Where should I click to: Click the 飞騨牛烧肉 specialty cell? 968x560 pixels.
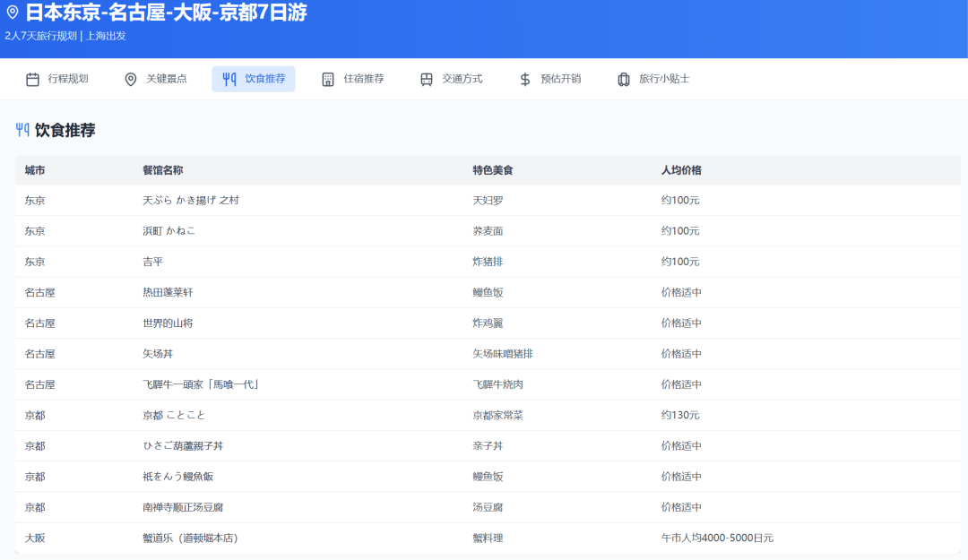497,384
